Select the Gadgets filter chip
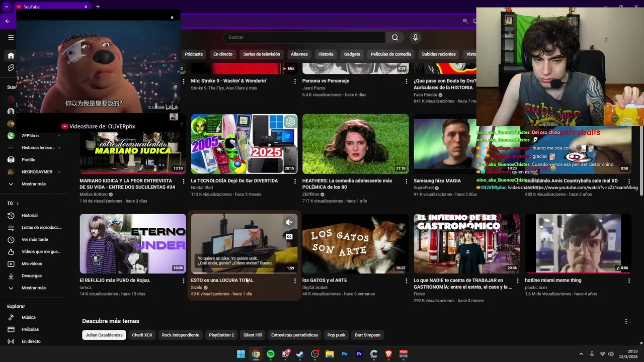 352,54
